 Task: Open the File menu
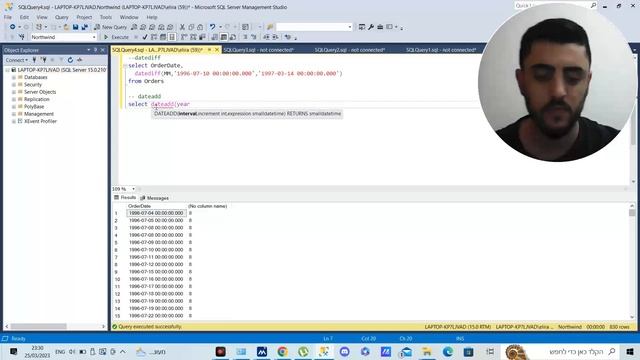pyautogui.click(x=8, y=17)
